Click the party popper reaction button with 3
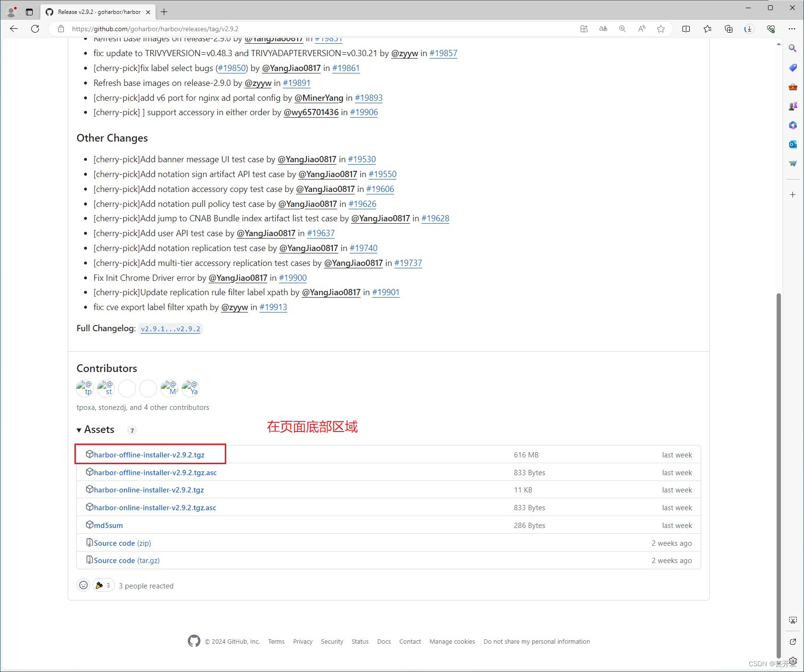804x672 pixels. coord(103,585)
